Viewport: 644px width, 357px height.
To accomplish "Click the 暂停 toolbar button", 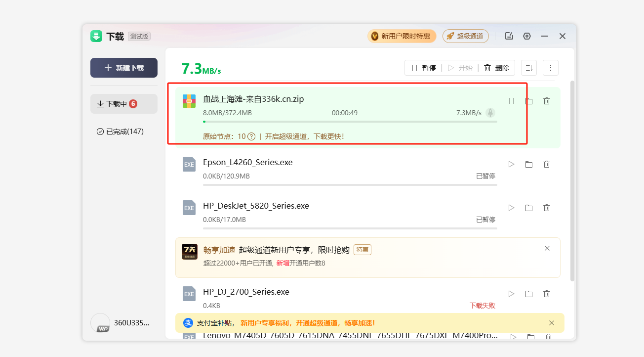I will click(x=423, y=68).
